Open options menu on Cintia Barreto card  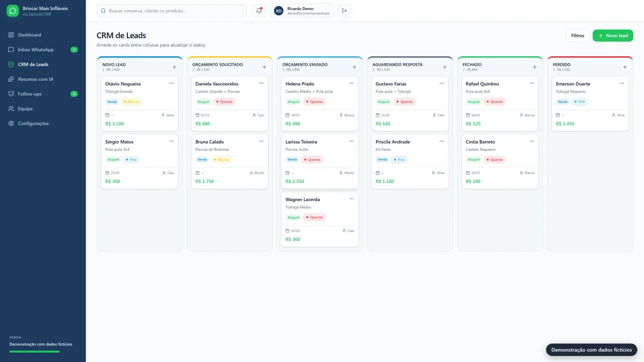coord(531,141)
